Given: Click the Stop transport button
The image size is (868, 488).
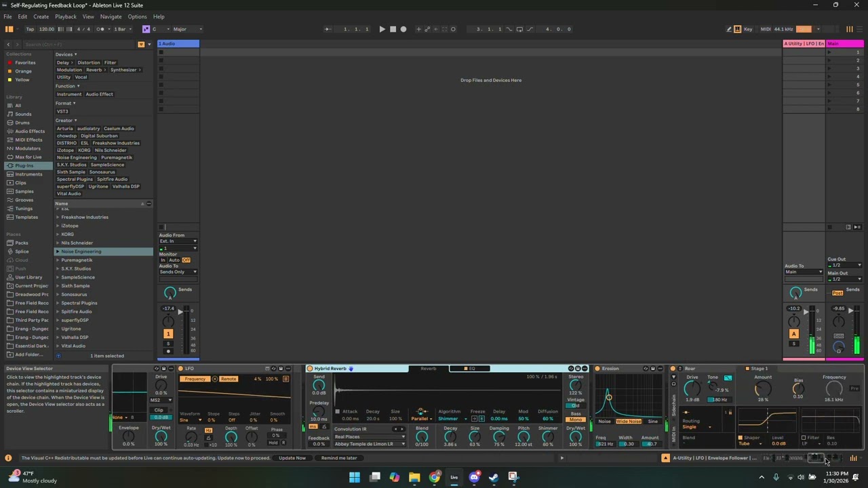Looking at the screenshot, I should [x=393, y=29].
